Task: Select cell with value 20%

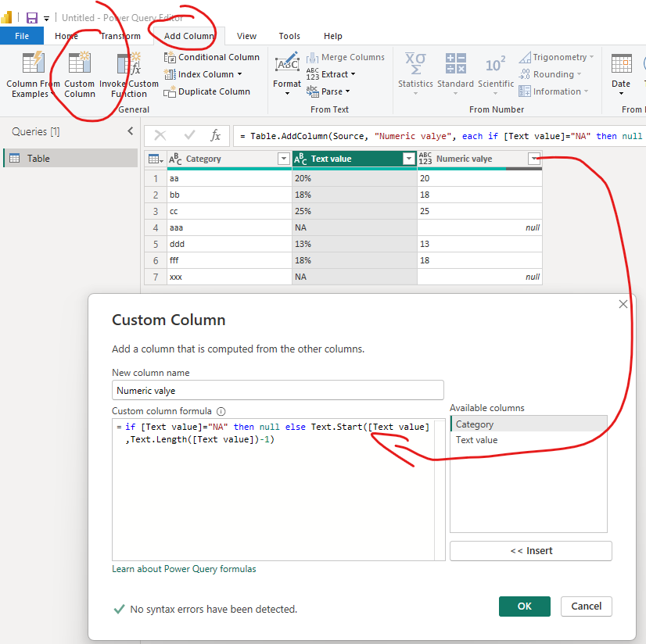Action: tap(354, 178)
